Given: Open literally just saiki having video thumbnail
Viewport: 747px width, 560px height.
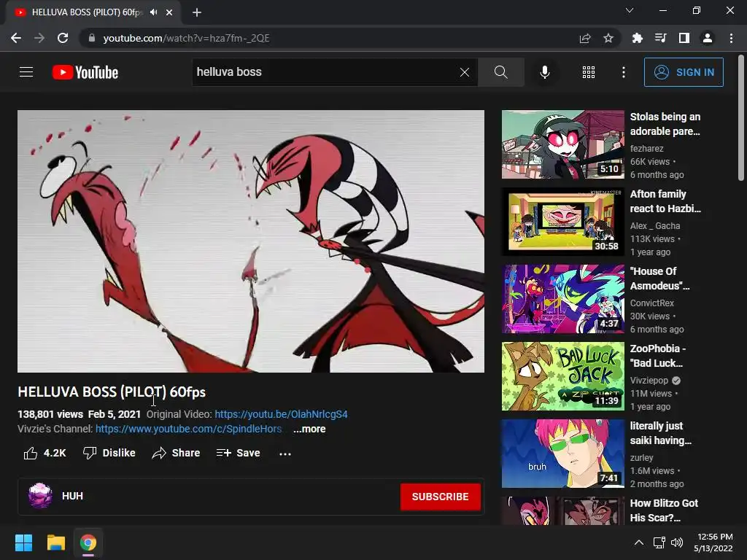Looking at the screenshot, I should click(562, 454).
